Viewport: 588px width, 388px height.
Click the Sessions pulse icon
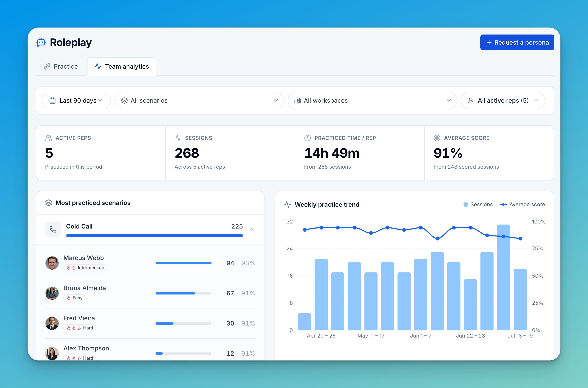pos(178,138)
